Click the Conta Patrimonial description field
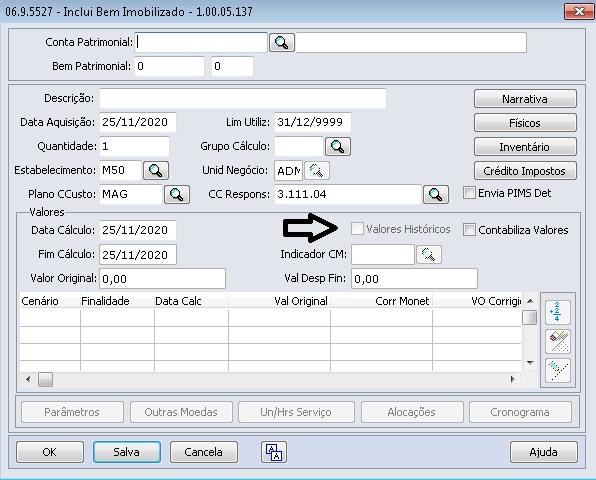The height and width of the screenshot is (480, 596). point(411,42)
